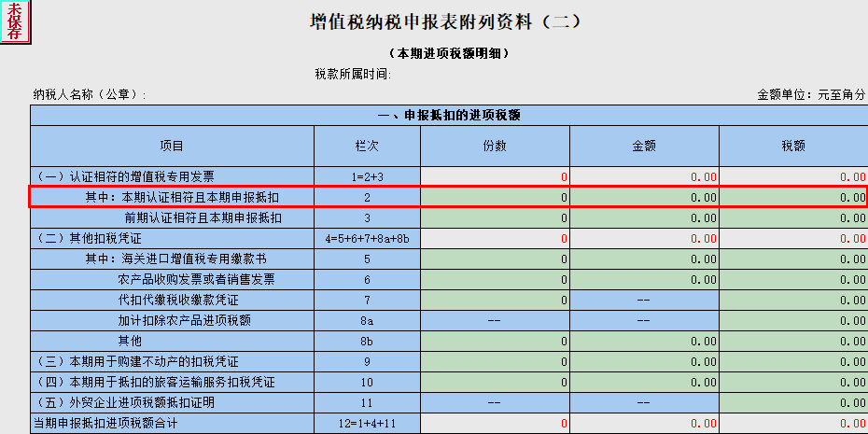
Task: Click 税额 total in row 1=2+3
Action: [x=793, y=177]
